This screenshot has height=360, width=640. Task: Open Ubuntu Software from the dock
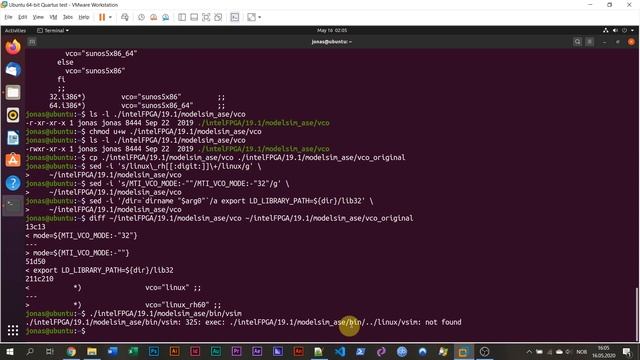coord(13,160)
